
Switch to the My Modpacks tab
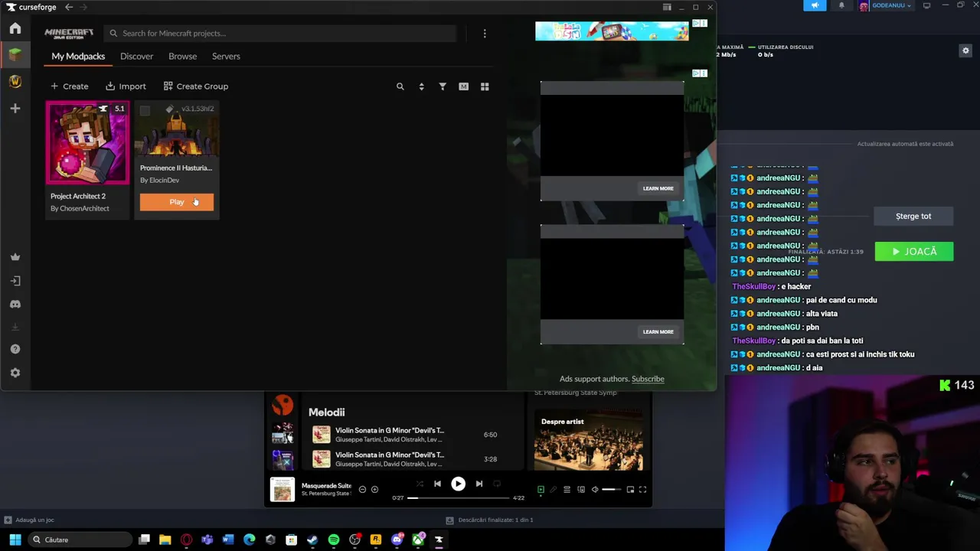click(78, 56)
